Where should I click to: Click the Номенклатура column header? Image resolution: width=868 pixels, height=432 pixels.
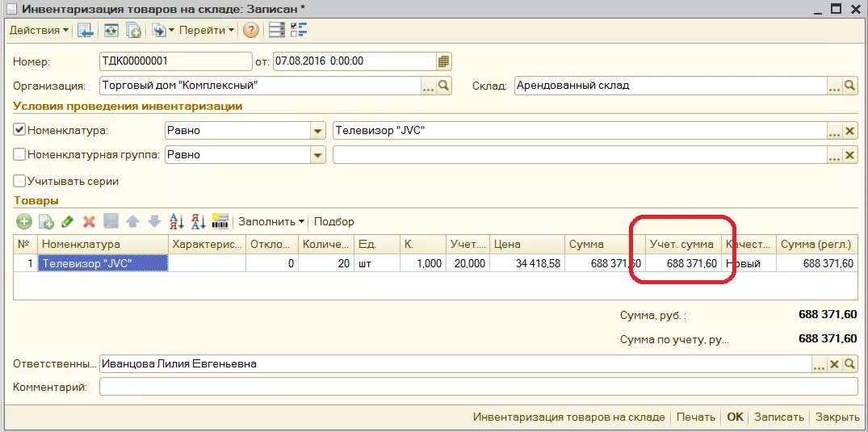[x=103, y=244]
